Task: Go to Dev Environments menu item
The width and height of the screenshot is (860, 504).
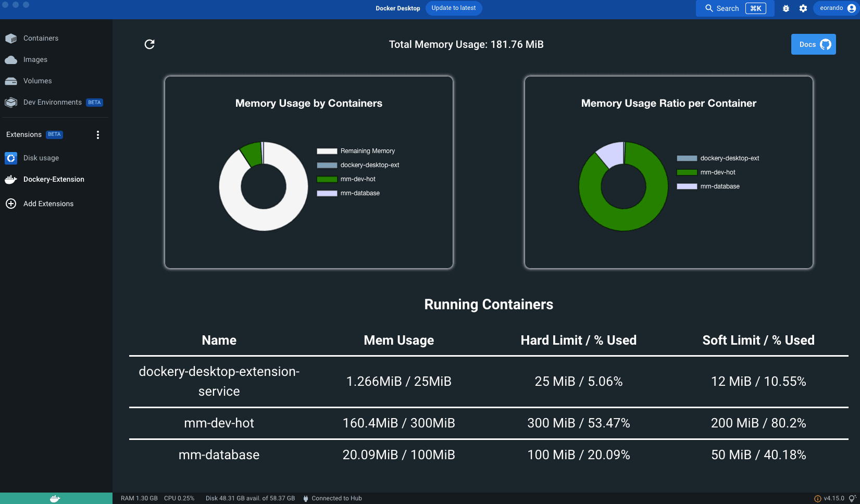Action: pos(56,103)
